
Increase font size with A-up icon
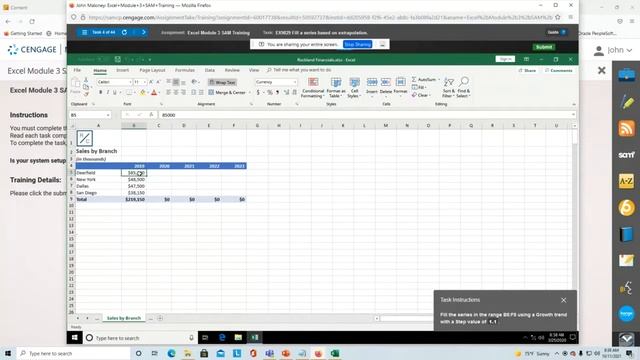coord(151,82)
